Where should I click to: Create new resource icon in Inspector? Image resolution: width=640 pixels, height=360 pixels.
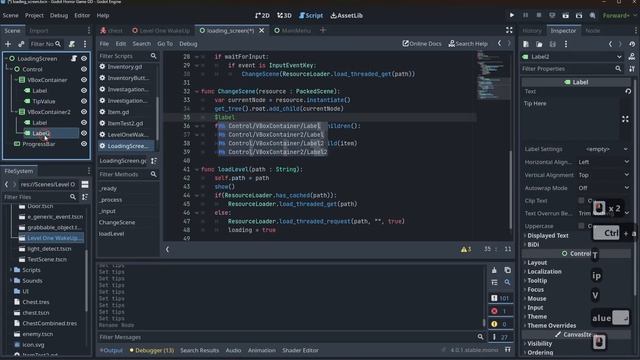tap(526, 44)
